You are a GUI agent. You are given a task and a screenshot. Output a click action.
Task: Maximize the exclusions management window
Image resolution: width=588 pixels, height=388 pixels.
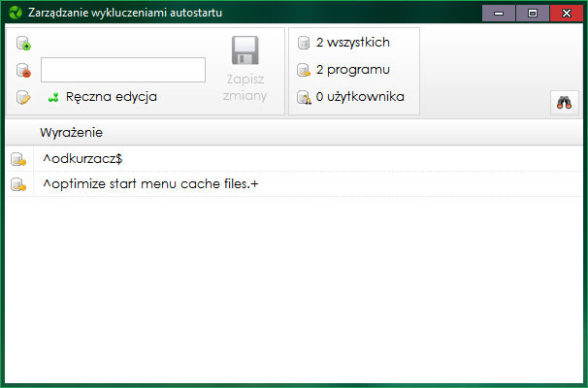533,14
